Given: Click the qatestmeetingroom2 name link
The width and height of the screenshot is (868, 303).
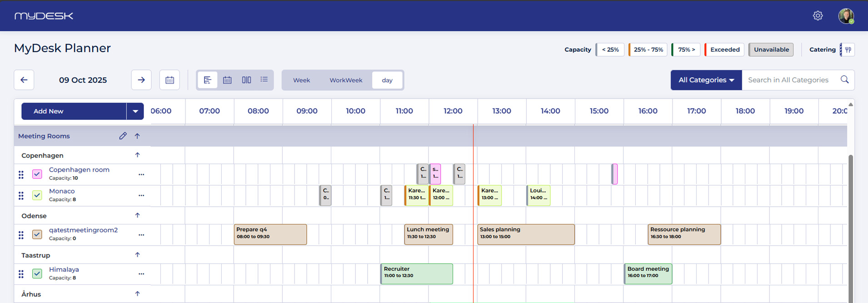Looking at the screenshot, I should coord(83,230).
